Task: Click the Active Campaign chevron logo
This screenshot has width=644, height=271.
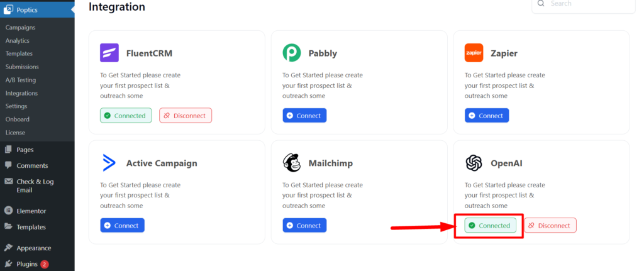Action: [x=109, y=163]
